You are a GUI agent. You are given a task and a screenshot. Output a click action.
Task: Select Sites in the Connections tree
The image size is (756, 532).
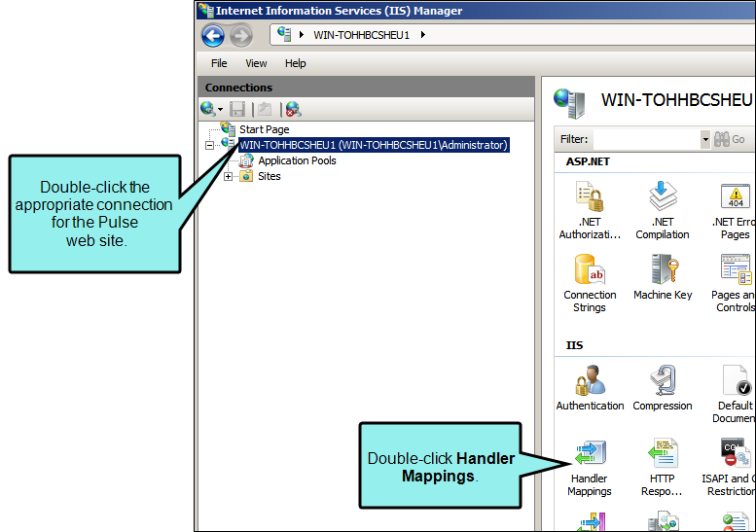270,176
